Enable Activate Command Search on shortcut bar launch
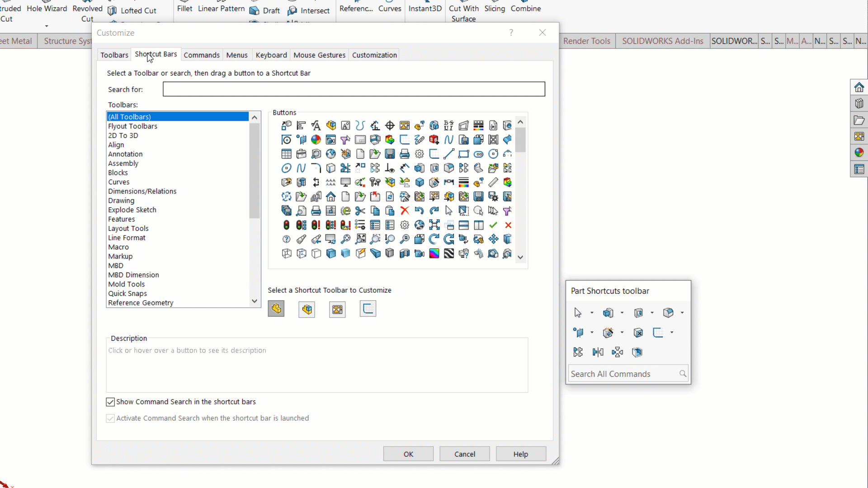This screenshot has width=868, height=488. [110, 418]
